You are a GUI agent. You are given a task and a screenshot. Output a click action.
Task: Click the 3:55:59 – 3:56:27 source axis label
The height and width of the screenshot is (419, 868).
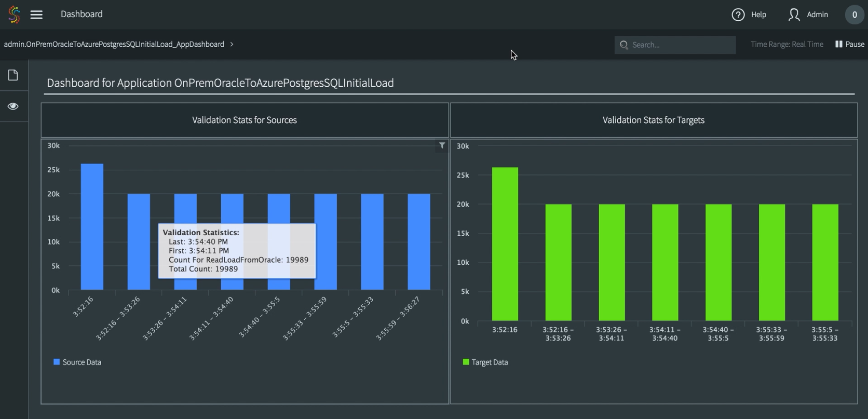tap(398, 318)
